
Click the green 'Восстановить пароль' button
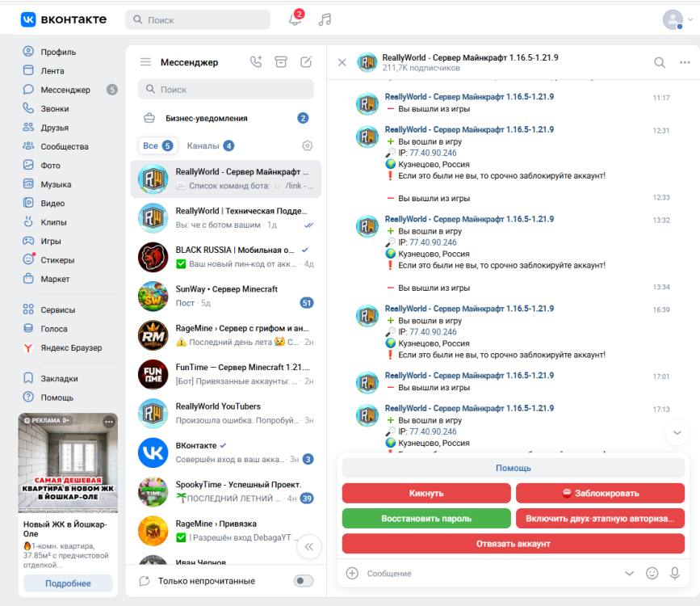click(426, 519)
